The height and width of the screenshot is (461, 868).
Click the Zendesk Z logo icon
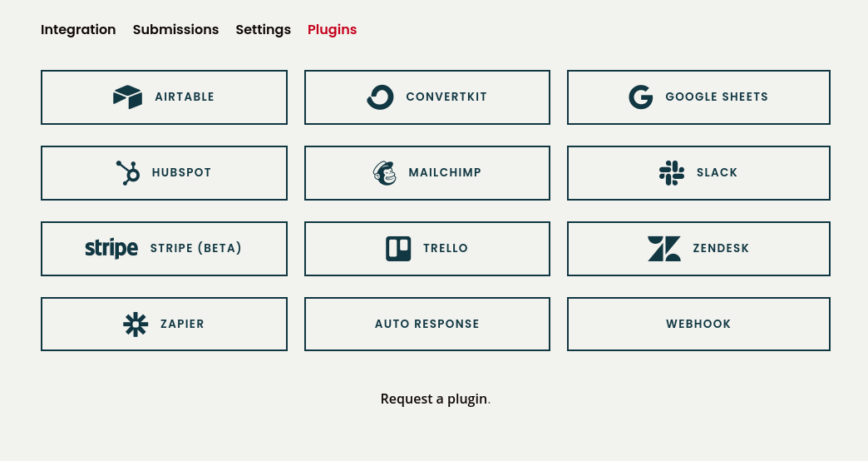click(x=663, y=249)
